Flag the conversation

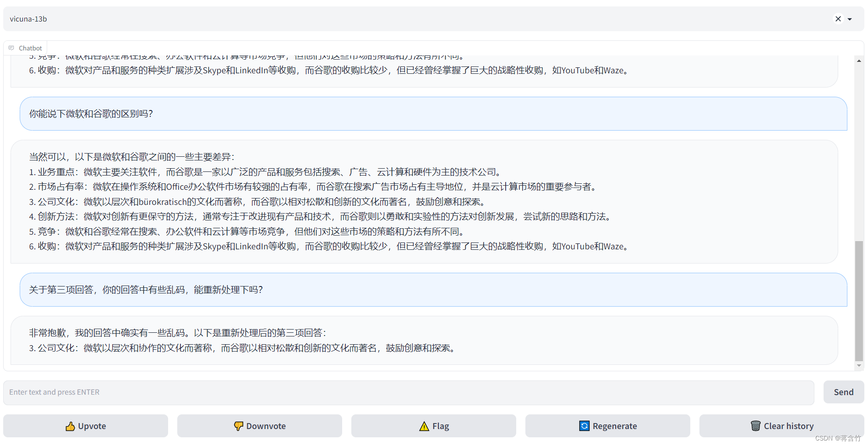pyautogui.click(x=434, y=426)
